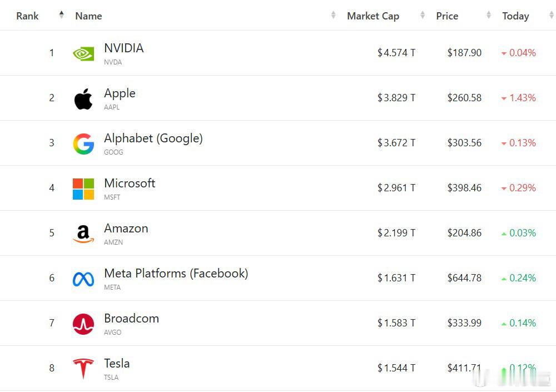556x392 pixels.
Task: Click the Google 'G' logo icon
Action: coord(83,143)
